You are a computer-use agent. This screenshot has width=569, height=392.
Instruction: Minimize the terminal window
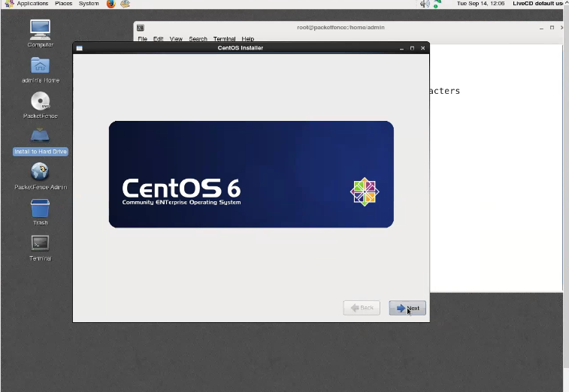(x=541, y=28)
